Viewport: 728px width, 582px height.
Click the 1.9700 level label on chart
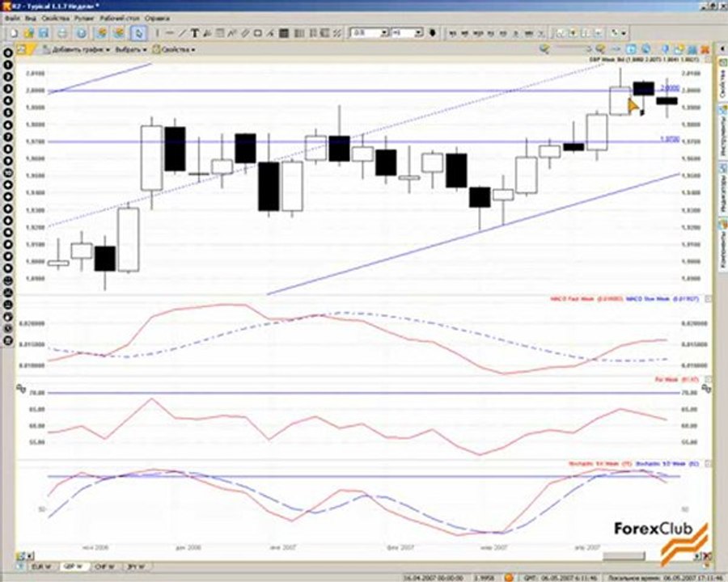tap(670, 139)
